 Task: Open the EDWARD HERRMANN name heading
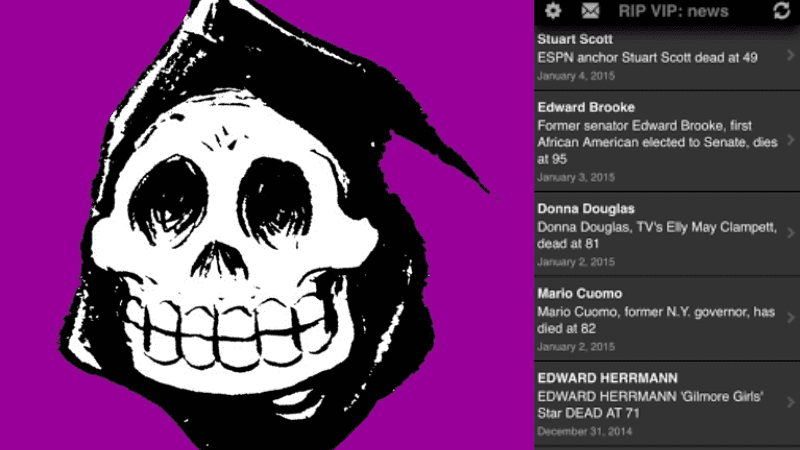608,378
